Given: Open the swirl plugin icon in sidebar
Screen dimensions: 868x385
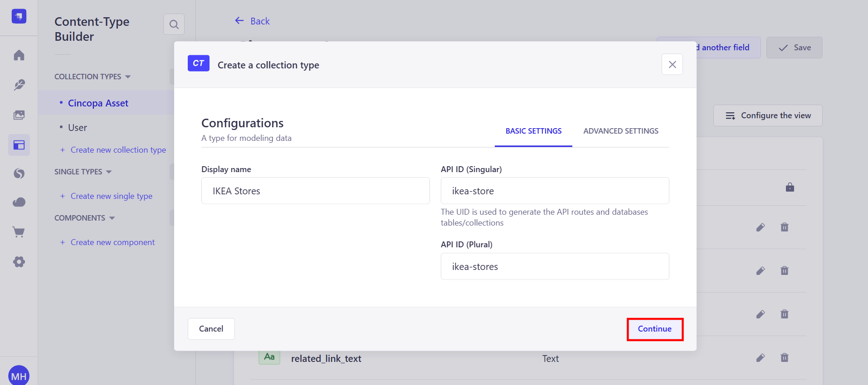Looking at the screenshot, I should tap(19, 173).
